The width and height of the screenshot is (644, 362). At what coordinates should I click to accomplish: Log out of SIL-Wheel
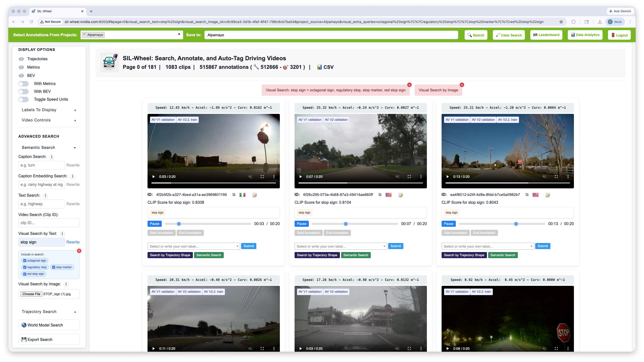pyautogui.click(x=619, y=35)
